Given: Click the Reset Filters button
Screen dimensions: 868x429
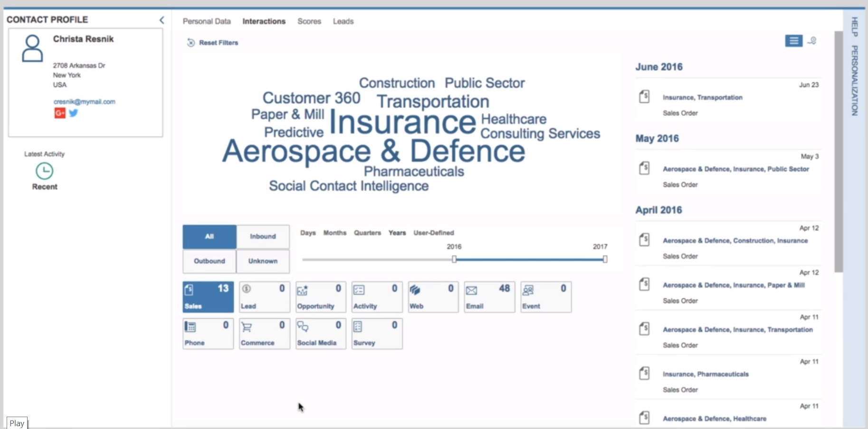Looking at the screenshot, I should 213,43.
